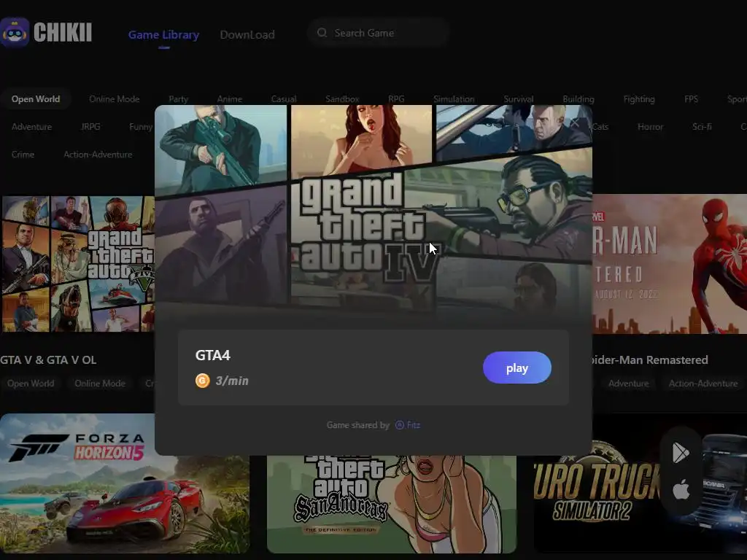Click the coin icon beside 3/min
Screen dimensions: 747x560
pos(203,381)
